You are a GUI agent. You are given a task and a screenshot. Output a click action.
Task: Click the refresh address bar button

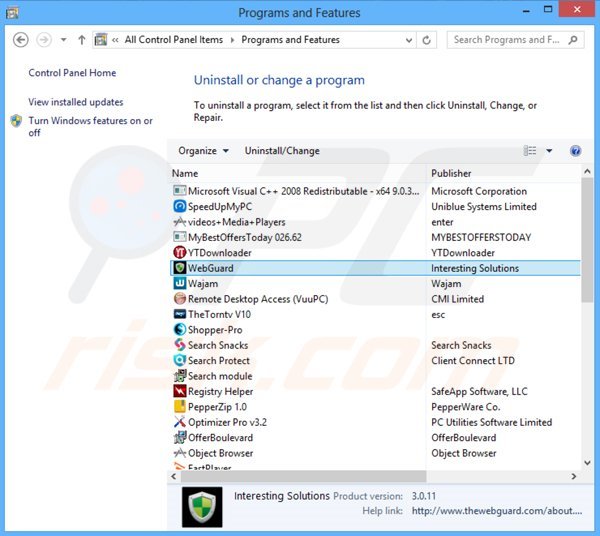(x=426, y=40)
